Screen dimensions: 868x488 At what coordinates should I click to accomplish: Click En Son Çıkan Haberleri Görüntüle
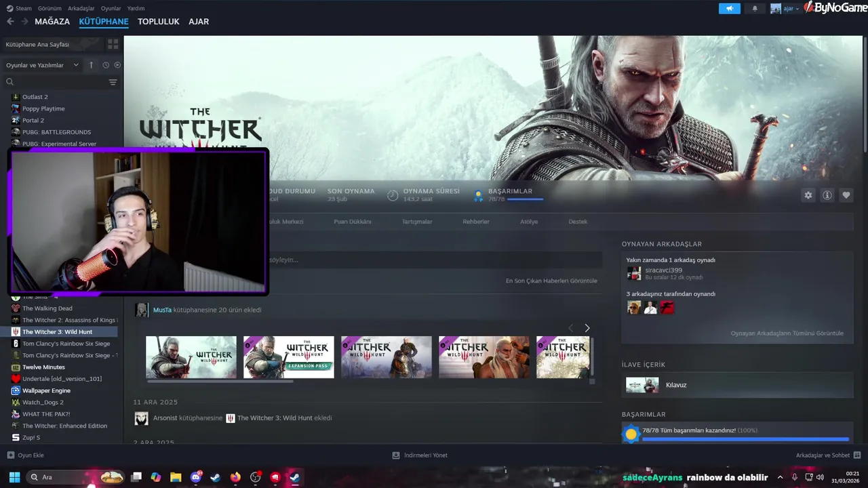click(x=551, y=281)
